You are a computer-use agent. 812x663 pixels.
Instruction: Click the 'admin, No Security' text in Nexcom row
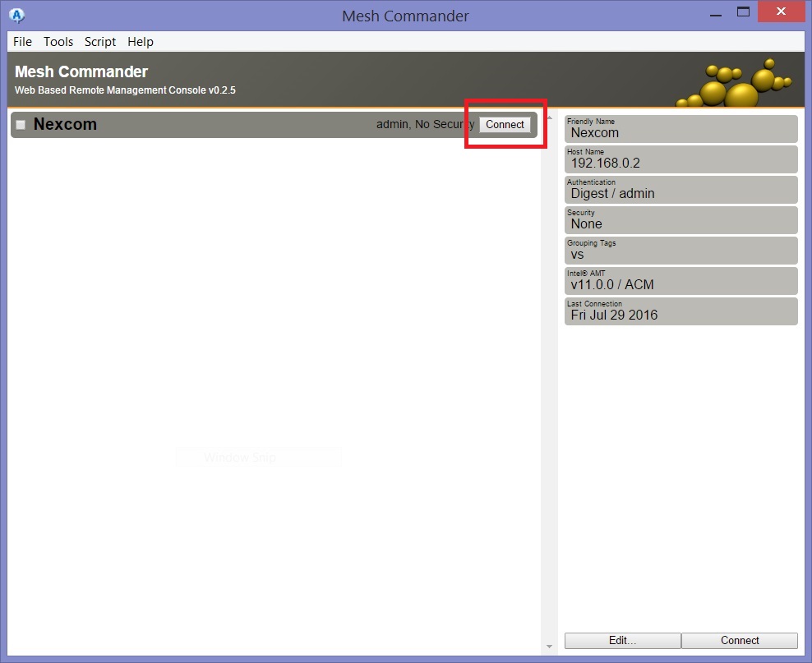[x=425, y=124]
